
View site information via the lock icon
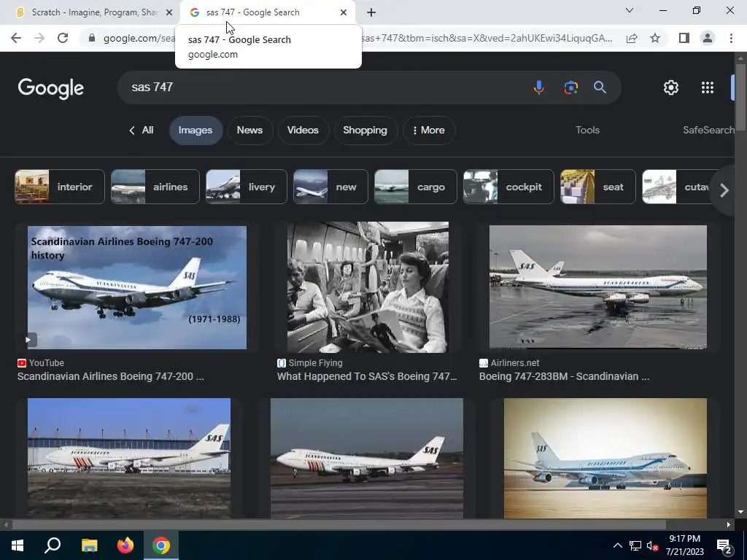point(91,38)
